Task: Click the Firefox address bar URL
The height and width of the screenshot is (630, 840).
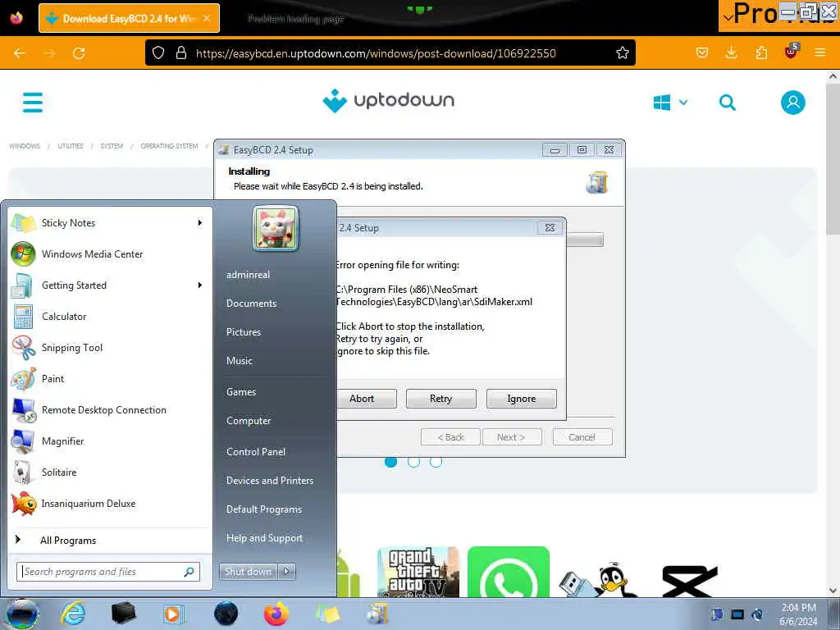Action: [376, 53]
